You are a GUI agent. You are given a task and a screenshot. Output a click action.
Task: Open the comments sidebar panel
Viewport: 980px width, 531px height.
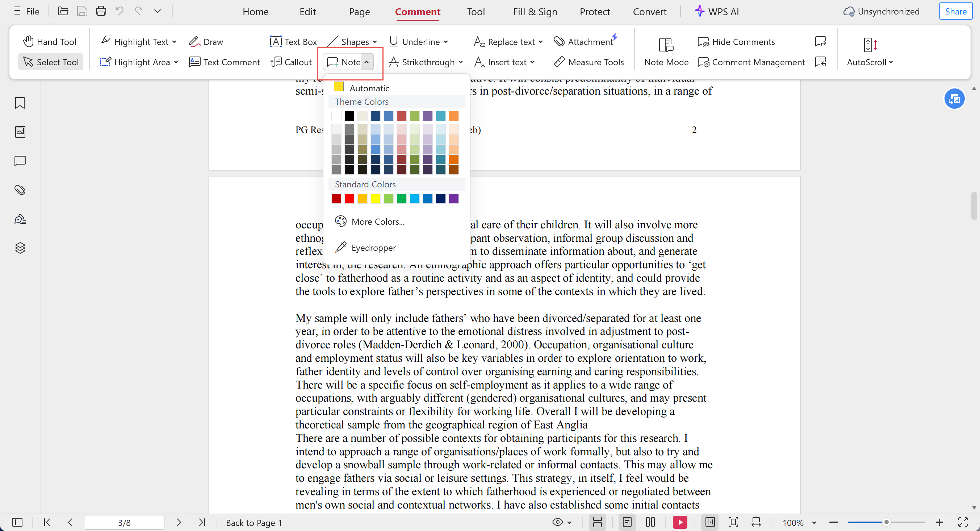pyautogui.click(x=20, y=161)
